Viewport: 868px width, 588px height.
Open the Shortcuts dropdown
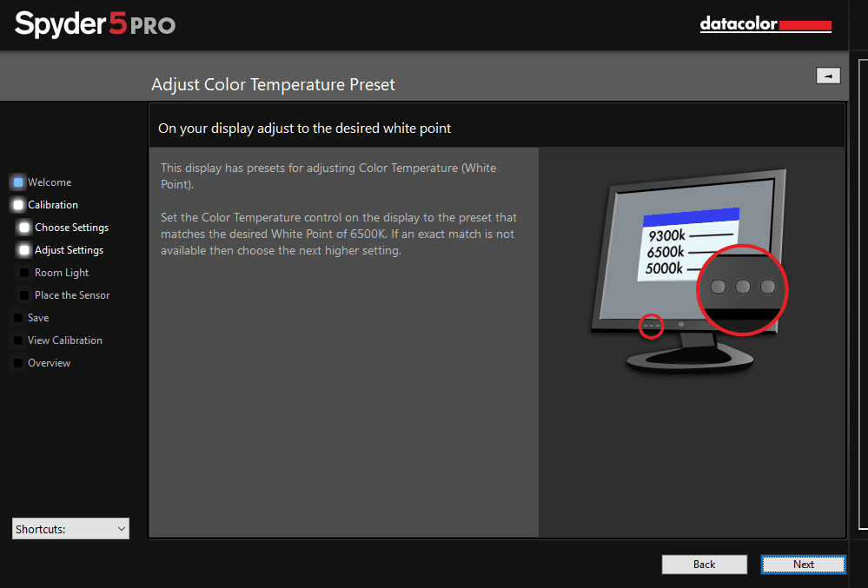[70, 529]
